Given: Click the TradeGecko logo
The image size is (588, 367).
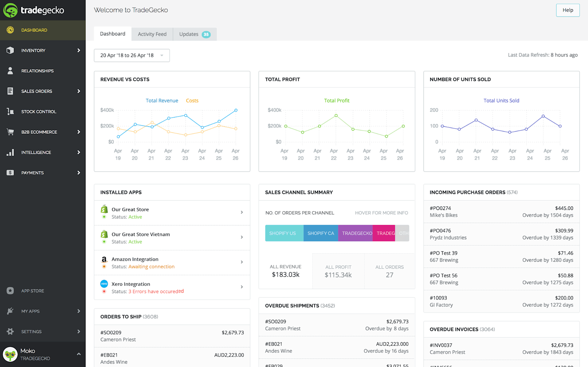Looking at the screenshot, I should (34, 10).
